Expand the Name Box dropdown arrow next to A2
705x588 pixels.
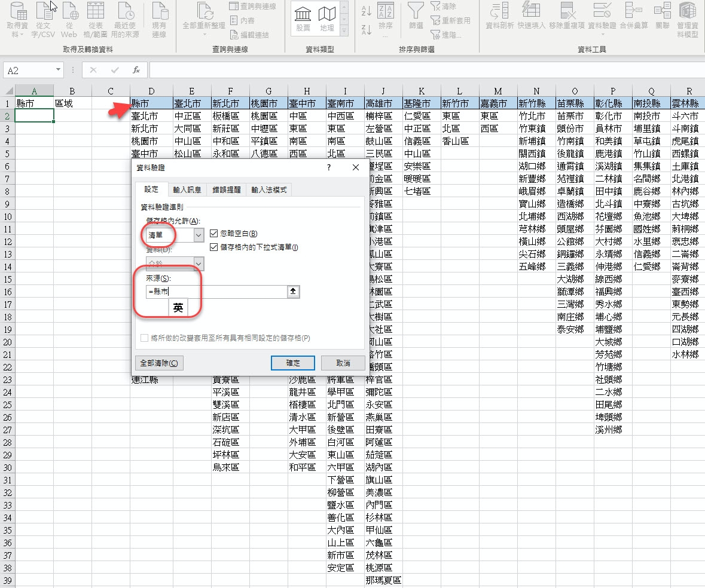pos(58,70)
